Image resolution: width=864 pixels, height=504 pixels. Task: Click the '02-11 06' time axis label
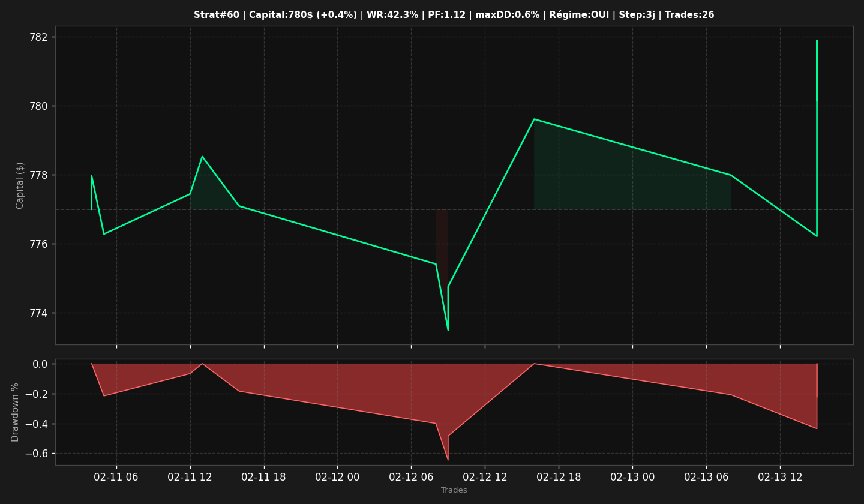coord(116,478)
